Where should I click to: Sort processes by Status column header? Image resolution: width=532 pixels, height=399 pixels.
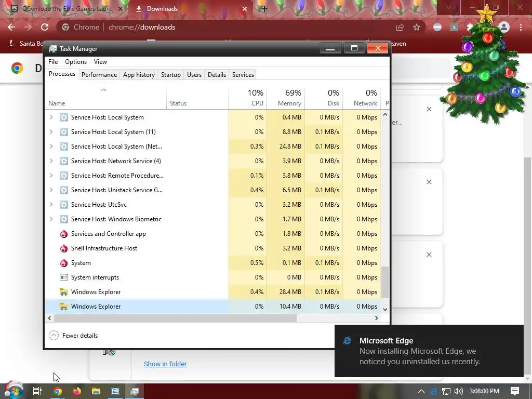click(x=197, y=98)
